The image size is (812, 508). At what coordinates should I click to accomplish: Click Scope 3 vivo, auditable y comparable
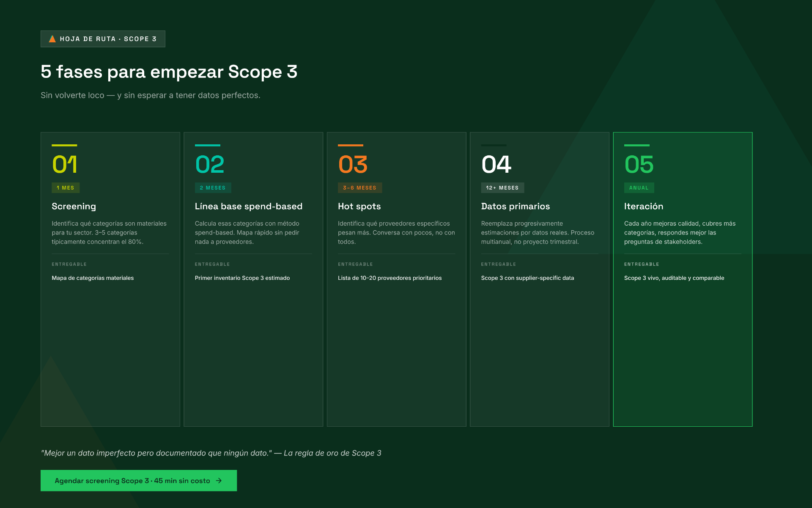coord(674,278)
